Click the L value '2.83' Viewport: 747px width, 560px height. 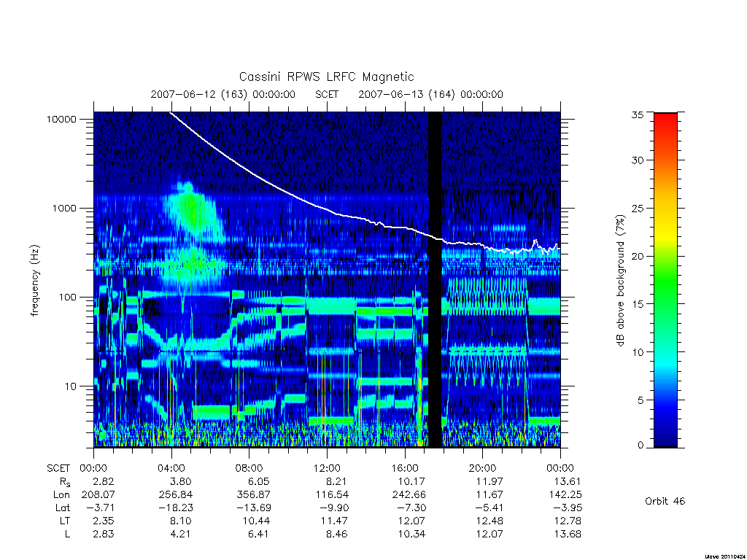click(x=104, y=534)
